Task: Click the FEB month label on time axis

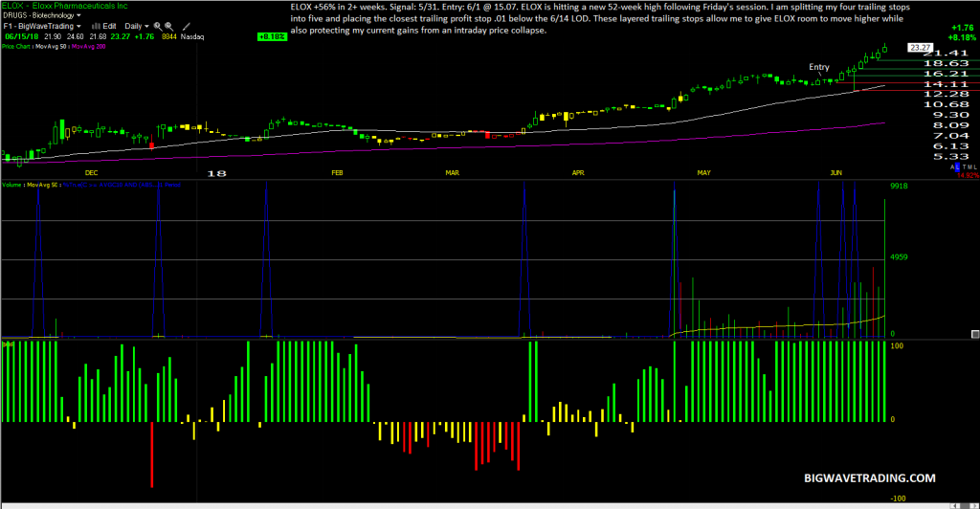Action: (x=337, y=172)
